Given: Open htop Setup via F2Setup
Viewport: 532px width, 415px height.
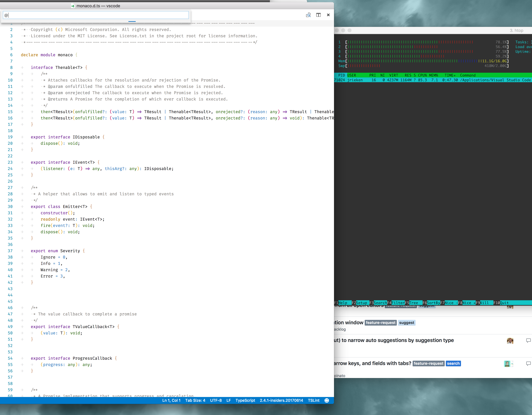Looking at the screenshot, I should coord(360,302).
